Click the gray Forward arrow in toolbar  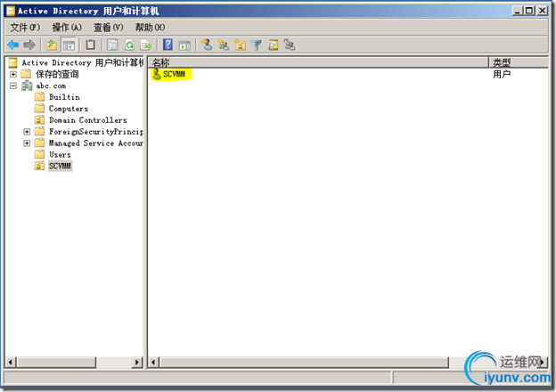[29, 45]
